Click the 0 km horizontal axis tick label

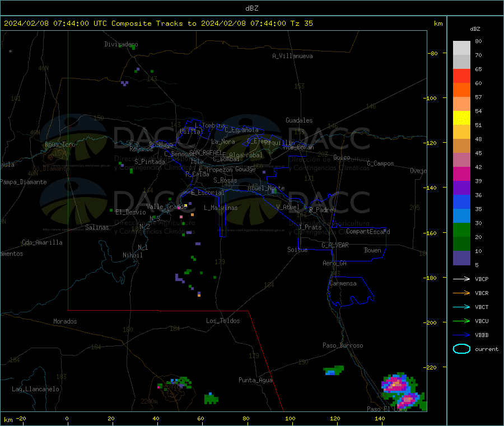click(67, 419)
